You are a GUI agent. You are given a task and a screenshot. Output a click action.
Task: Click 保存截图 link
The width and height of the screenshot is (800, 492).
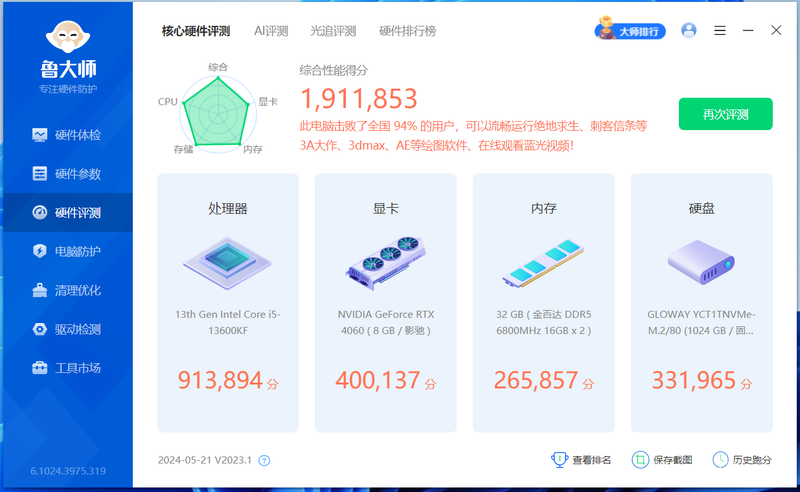point(662,460)
